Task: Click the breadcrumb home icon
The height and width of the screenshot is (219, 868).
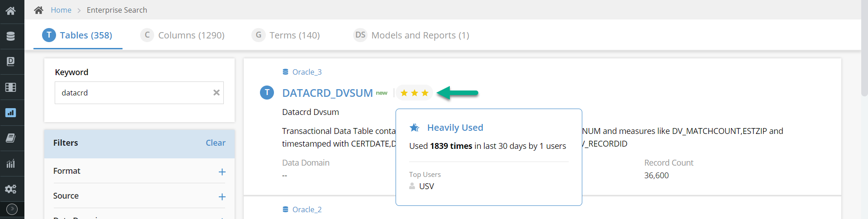Action: (x=39, y=10)
